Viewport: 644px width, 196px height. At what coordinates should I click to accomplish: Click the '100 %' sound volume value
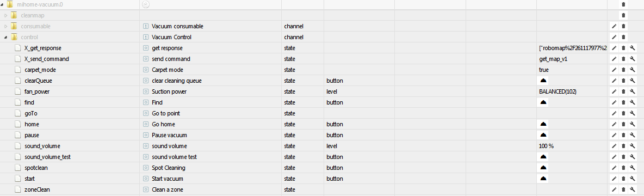pyautogui.click(x=546, y=146)
